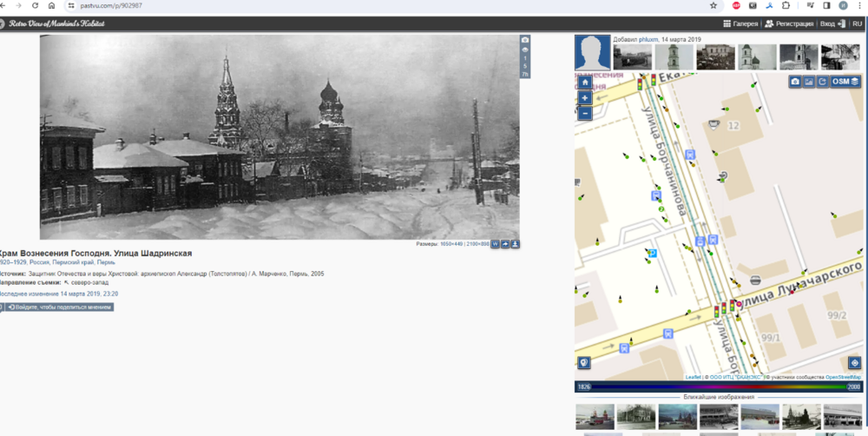This screenshot has height=436, width=868.
Task: Toggle photographs layer camera button on map
Action: [795, 82]
